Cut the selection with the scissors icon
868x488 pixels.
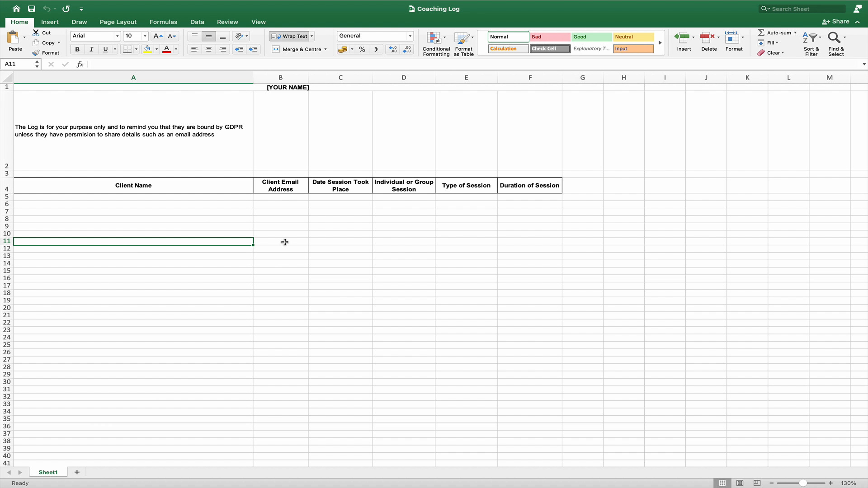(36, 33)
